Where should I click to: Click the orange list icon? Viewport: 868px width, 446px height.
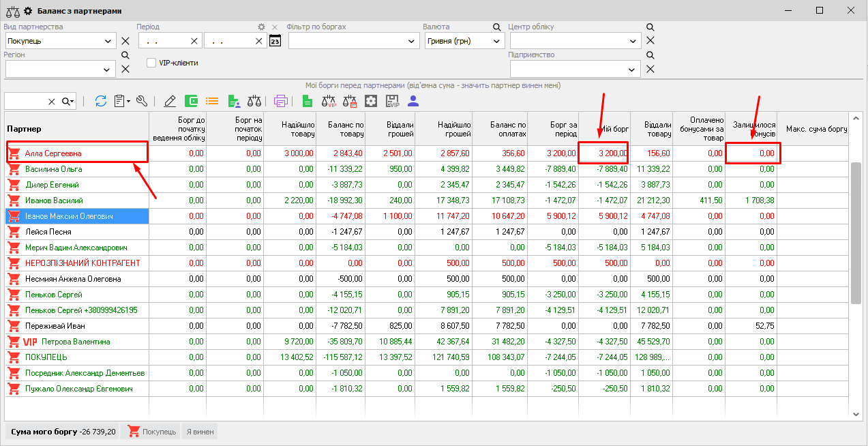[x=212, y=101]
